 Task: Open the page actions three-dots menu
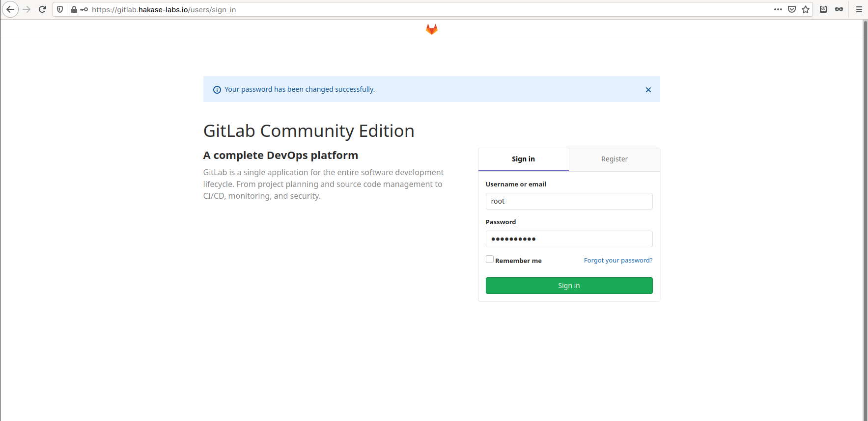[778, 9]
